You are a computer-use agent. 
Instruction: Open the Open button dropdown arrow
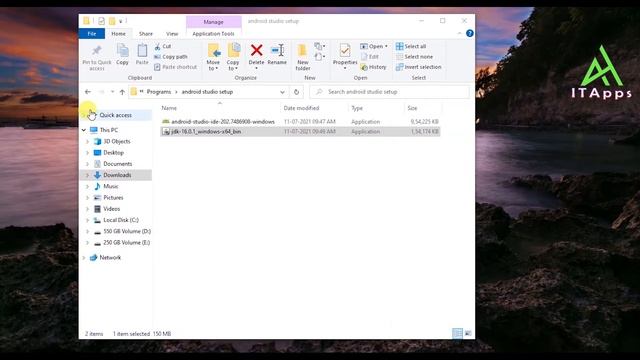[386, 47]
